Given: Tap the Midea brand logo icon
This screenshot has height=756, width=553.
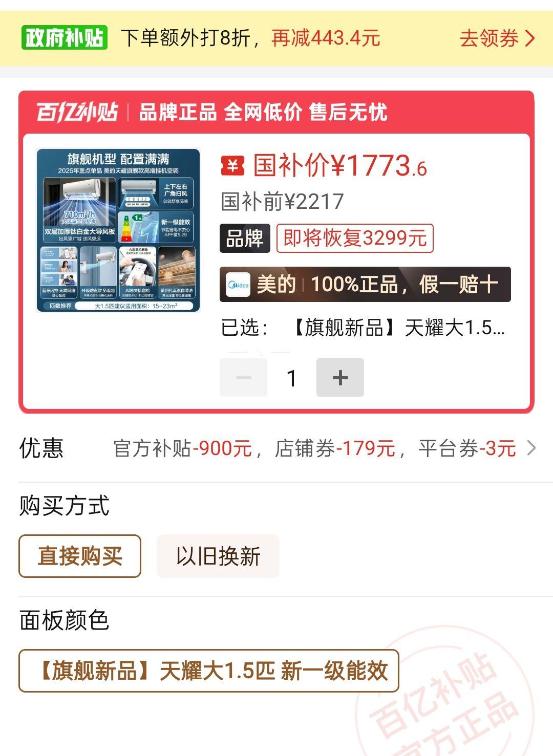Looking at the screenshot, I should [238, 285].
